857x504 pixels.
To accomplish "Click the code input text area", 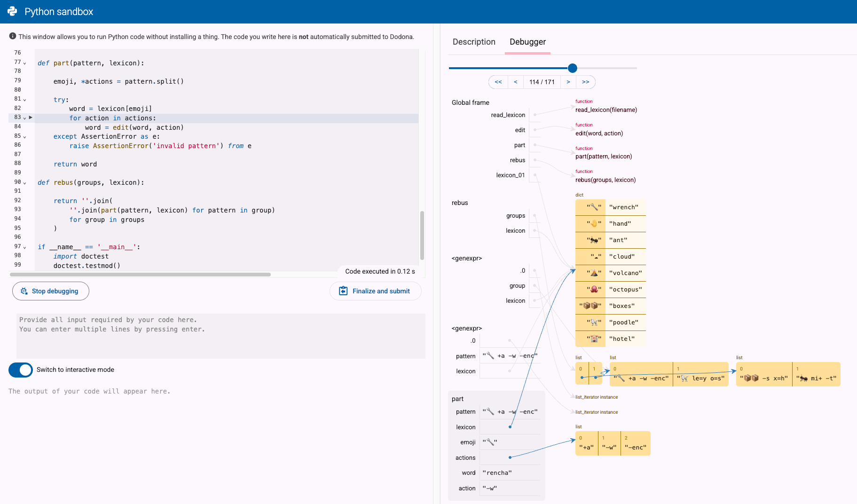I will 220,336.
